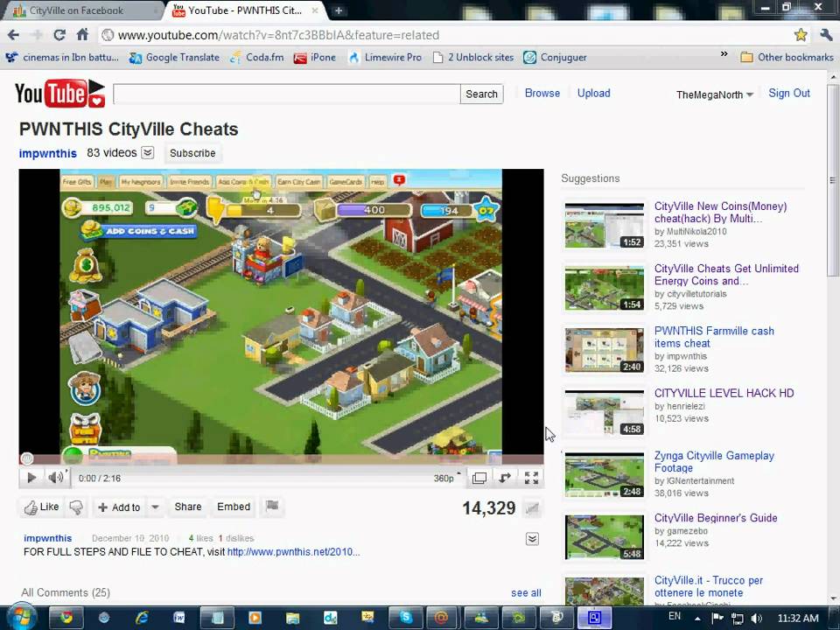This screenshot has width=840, height=630.
Task: Open CityVille New Coins cheat suggestion
Action: 720,212
